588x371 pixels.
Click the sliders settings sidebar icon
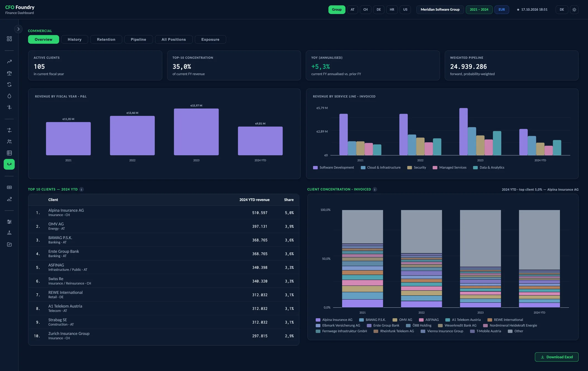tap(9, 222)
